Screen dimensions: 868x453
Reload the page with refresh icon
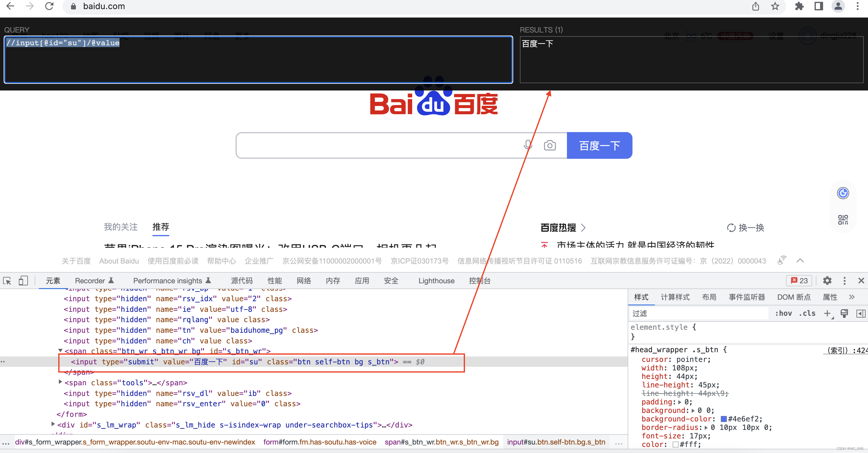[x=49, y=6]
